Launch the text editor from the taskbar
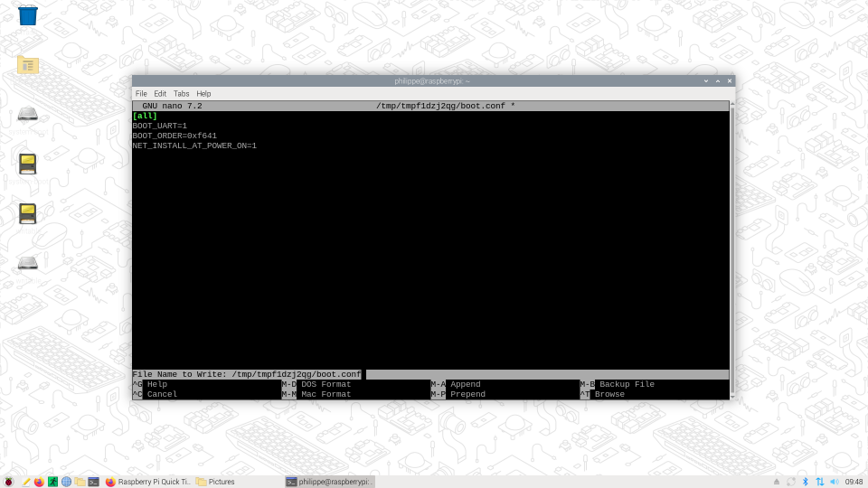 point(25,482)
